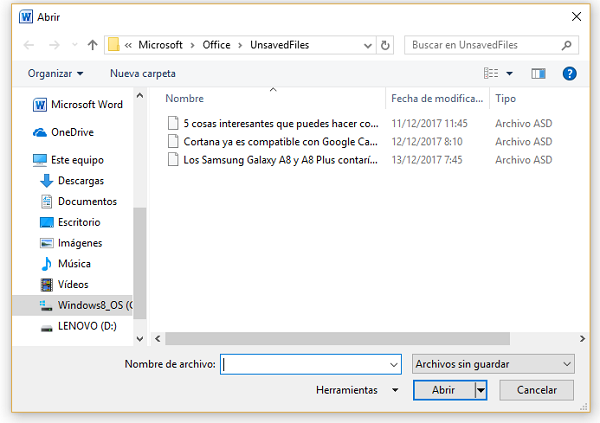Open the LENOVO (D:) drive
Viewport: 600px width, 423px height.
pos(87,327)
